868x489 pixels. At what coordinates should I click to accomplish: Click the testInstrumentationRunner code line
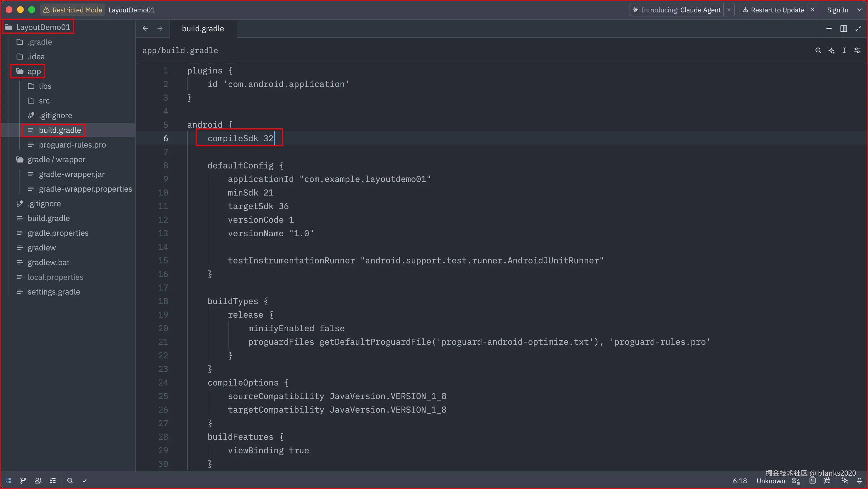click(416, 261)
